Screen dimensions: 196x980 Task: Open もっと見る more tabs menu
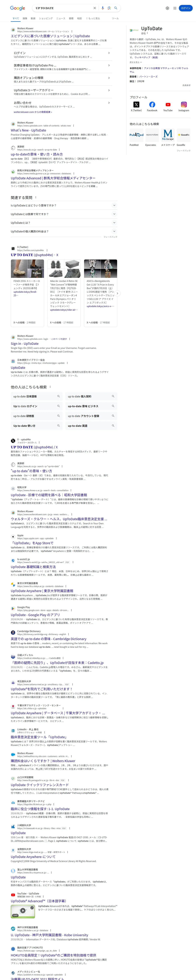tap(93, 18)
